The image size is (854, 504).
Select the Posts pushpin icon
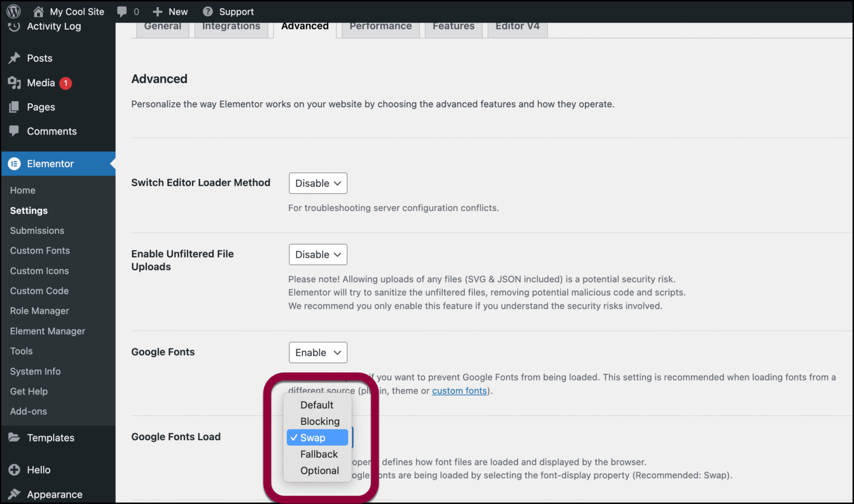tap(14, 58)
